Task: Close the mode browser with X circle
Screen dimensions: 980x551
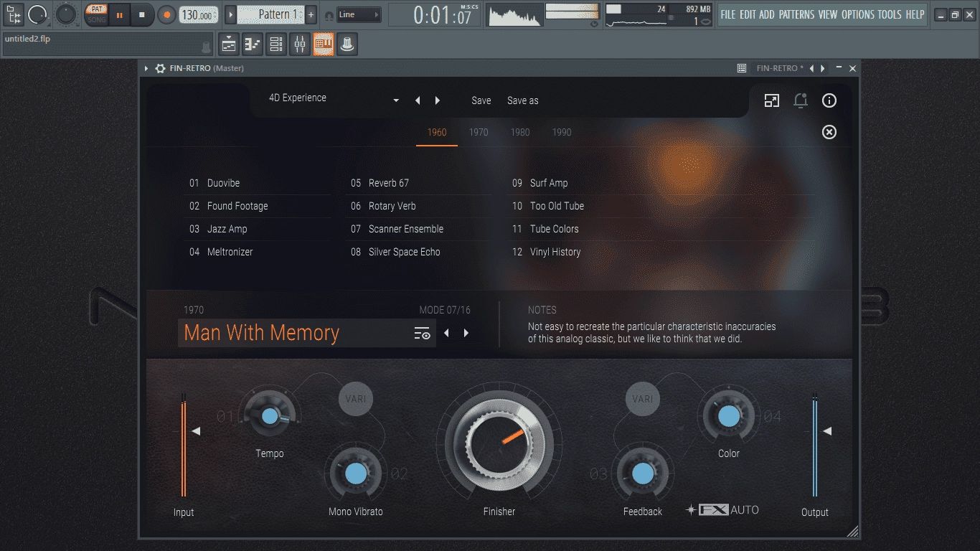Action: (829, 132)
